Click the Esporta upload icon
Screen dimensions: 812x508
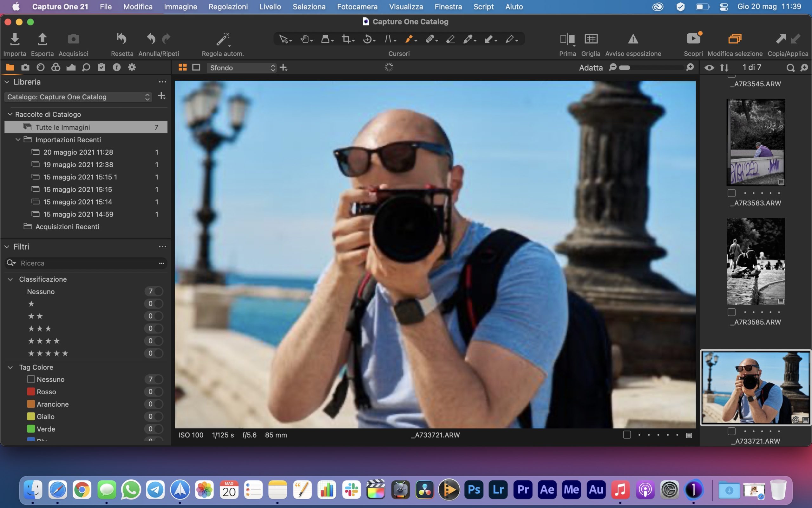pyautogui.click(x=42, y=39)
